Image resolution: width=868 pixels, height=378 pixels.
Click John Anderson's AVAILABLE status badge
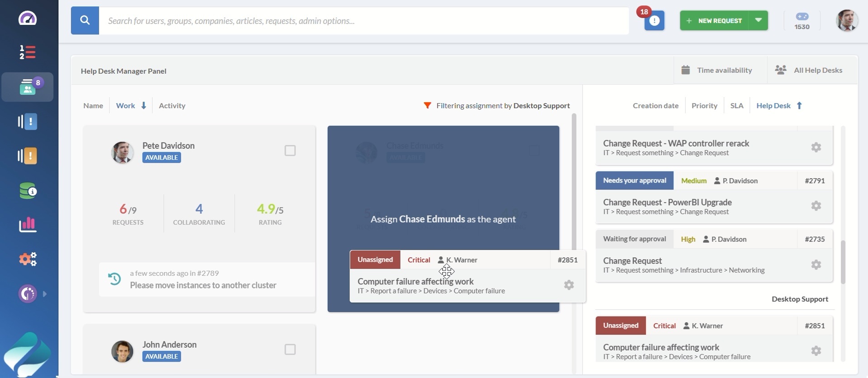click(162, 356)
